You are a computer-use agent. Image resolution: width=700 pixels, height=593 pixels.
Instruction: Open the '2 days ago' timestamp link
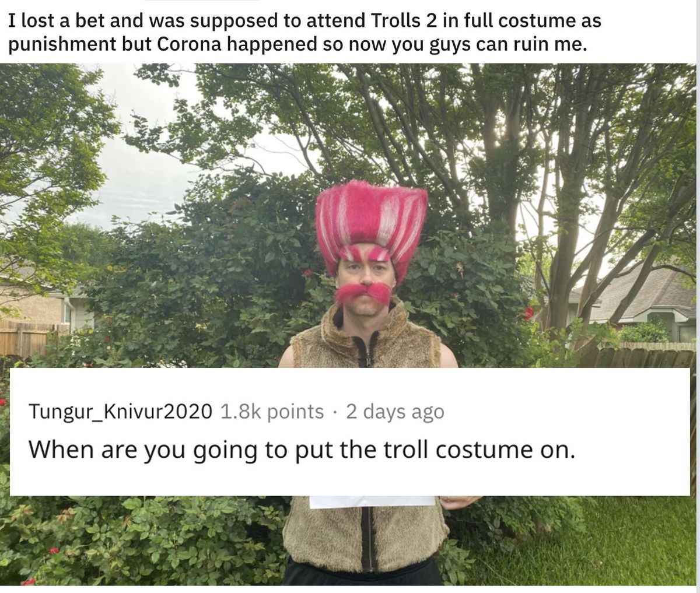(x=395, y=412)
